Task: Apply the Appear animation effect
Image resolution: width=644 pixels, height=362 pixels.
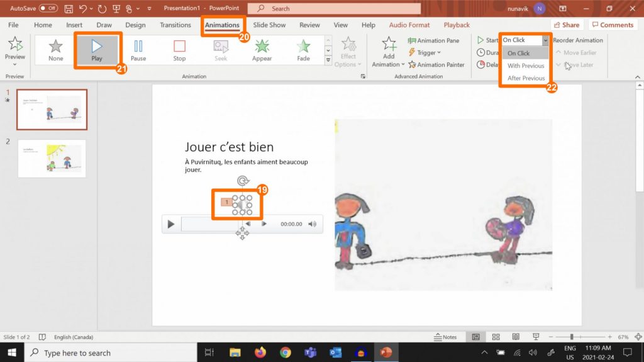Action: [262, 50]
